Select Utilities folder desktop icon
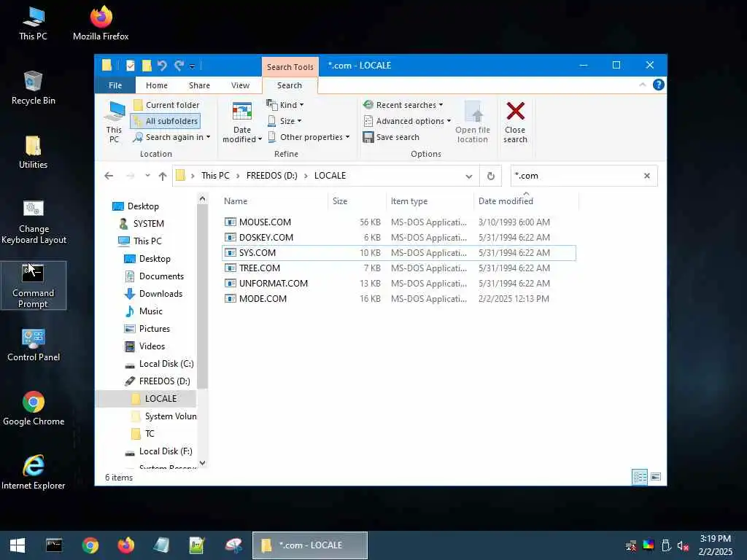747x560 pixels. tap(34, 152)
